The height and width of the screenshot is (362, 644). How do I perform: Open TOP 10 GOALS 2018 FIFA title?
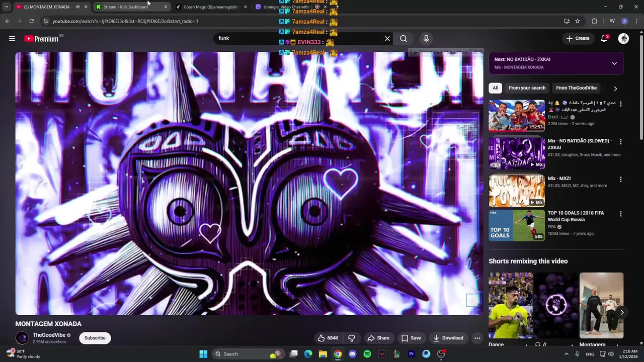(x=576, y=216)
